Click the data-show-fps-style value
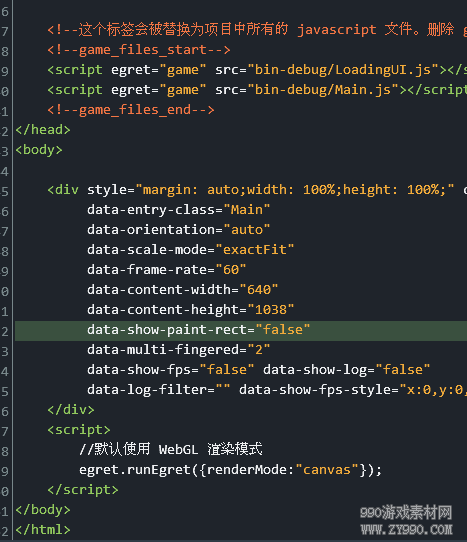The height and width of the screenshot is (542, 467). pos(433,390)
